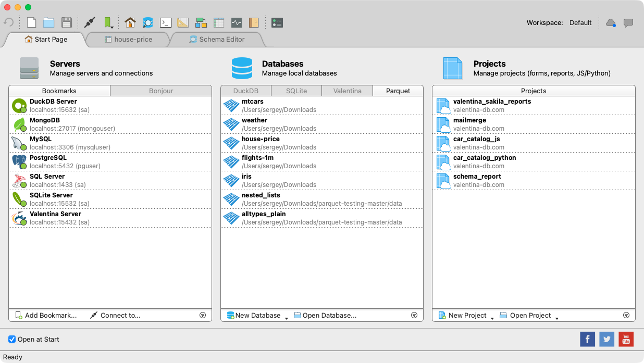The image size is (644, 363).
Task: Click the cloud account icon
Action: tap(611, 22)
